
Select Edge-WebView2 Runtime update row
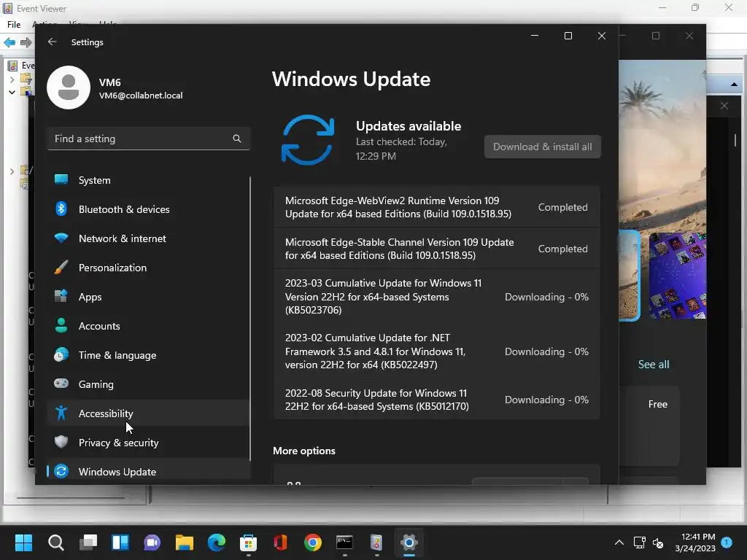pos(436,207)
